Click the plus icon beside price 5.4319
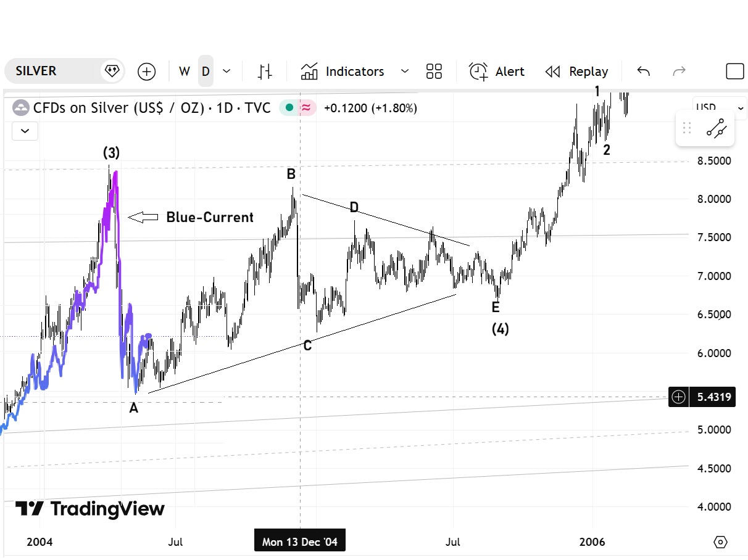 click(x=678, y=397)
